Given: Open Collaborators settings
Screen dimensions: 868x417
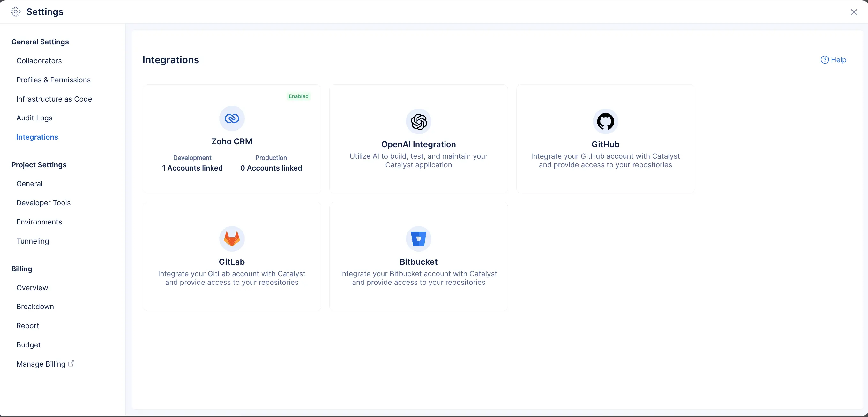Looking at the screenshot, I should 39,61.
